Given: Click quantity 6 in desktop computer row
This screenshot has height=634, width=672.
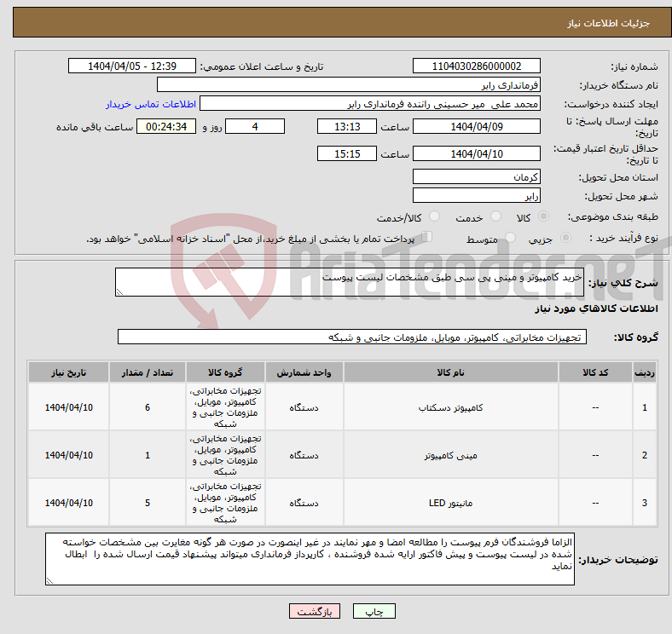Looking at the screenshot, I should click(148, 407).
